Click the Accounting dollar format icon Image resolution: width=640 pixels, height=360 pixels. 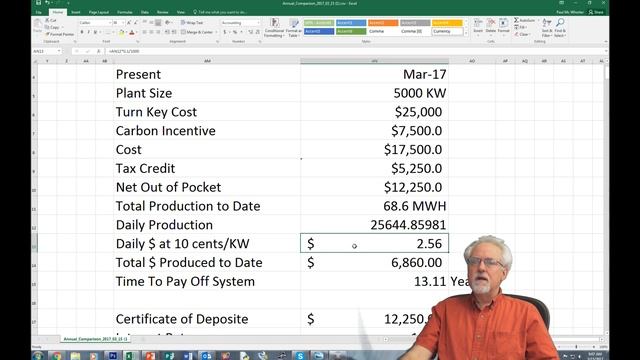[224, 32]
